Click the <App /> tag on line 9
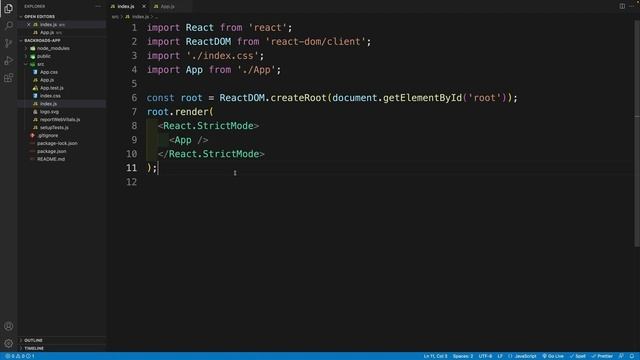The width and height of the screenshot is (640, 360). click(x=188, y=140)
